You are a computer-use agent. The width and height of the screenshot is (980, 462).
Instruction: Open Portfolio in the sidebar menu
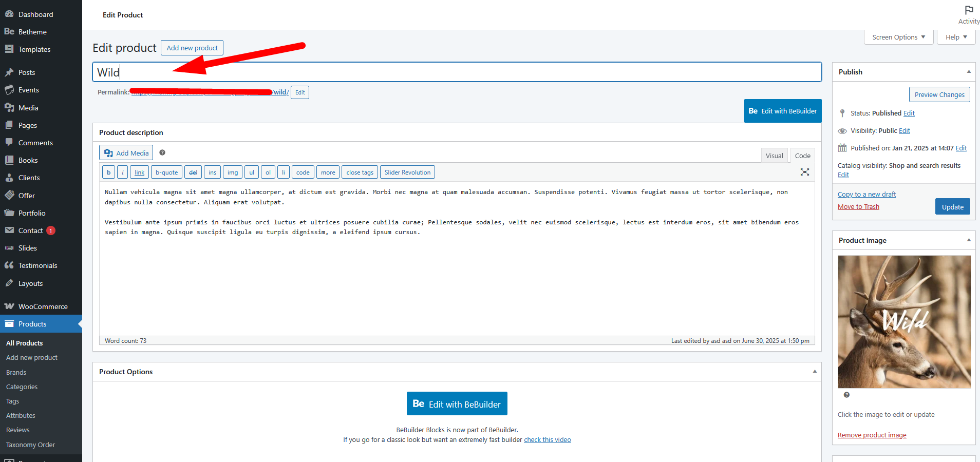(x=32, y=213)
